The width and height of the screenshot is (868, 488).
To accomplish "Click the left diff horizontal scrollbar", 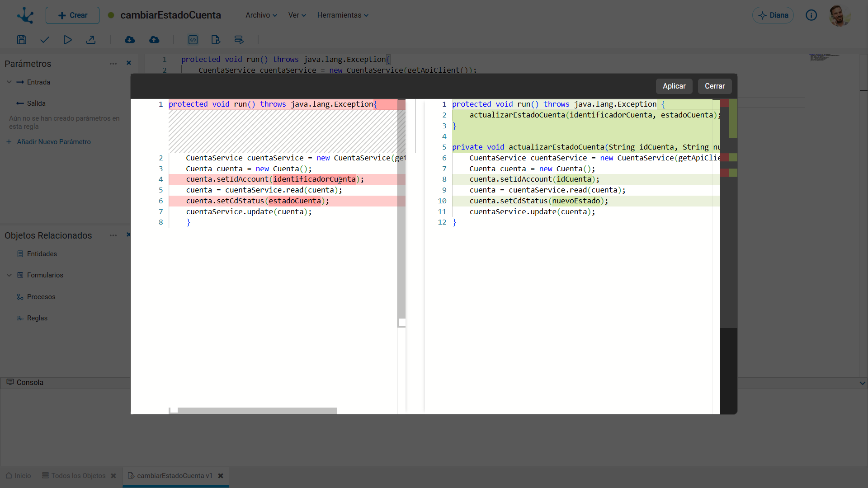I will [x=257, y=411].
